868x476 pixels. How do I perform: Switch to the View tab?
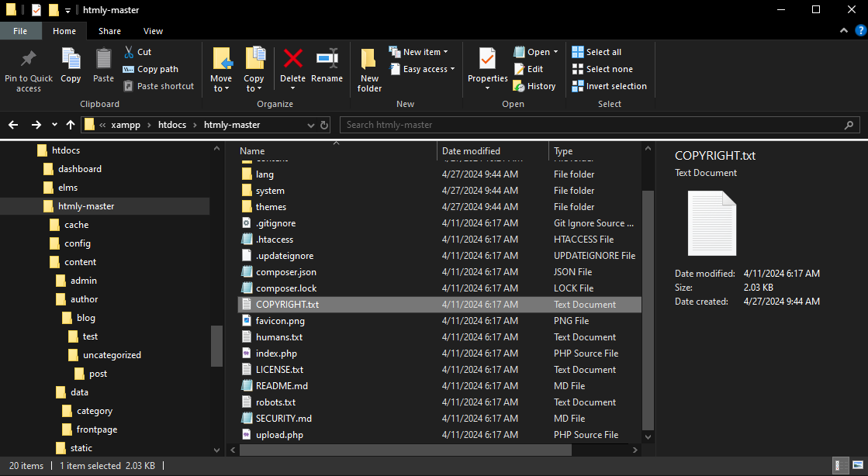tap(153, 31)
